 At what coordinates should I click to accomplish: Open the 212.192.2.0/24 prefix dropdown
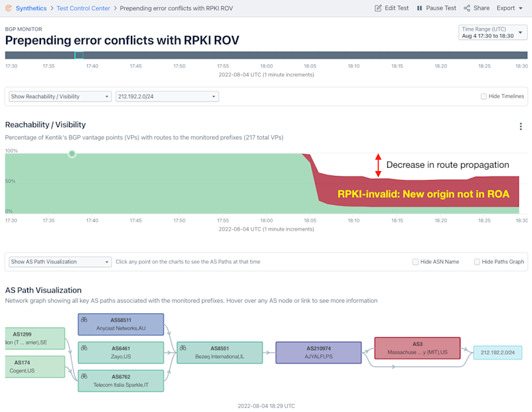pyautogui.click(x=167, y=96)
